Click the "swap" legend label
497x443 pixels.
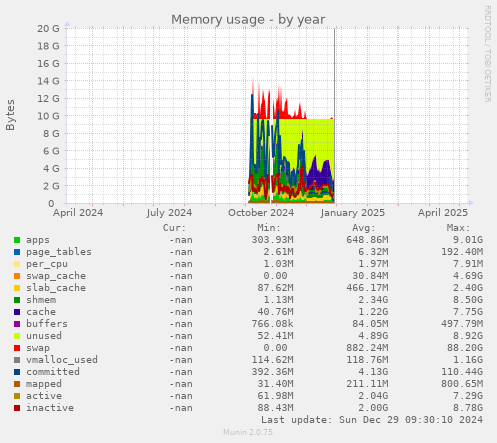pyautogui.click(x=38, y=348)
